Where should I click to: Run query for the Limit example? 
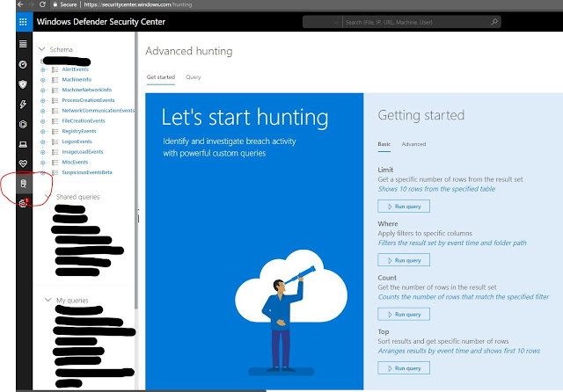coord(404,207)
